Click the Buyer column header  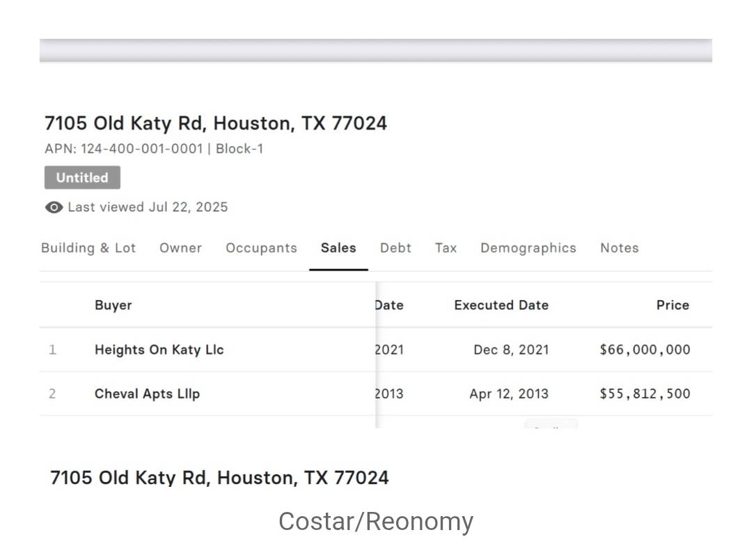[113, 305]
